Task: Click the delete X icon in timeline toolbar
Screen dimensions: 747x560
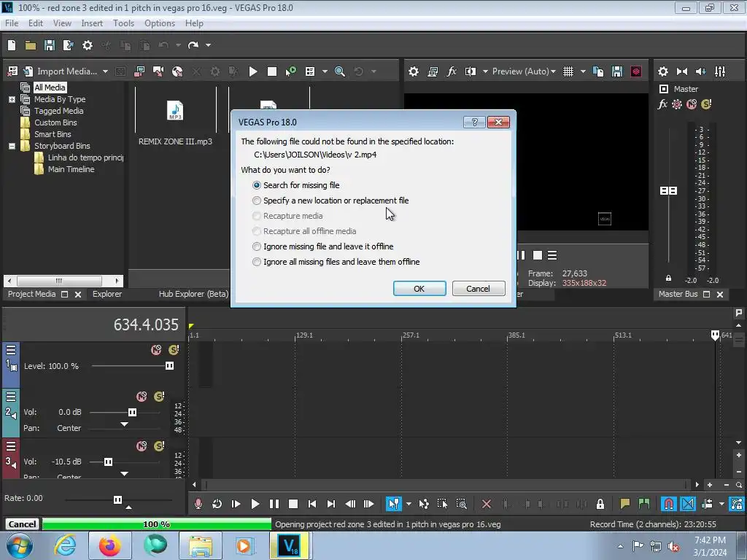Action: coord(487,504)
